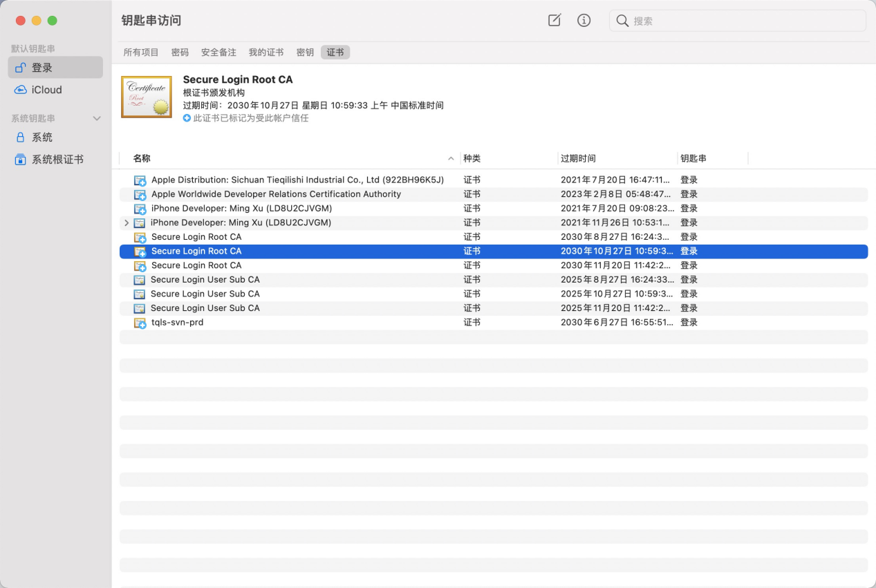Switch to the 密码 tab

[180, 53]
